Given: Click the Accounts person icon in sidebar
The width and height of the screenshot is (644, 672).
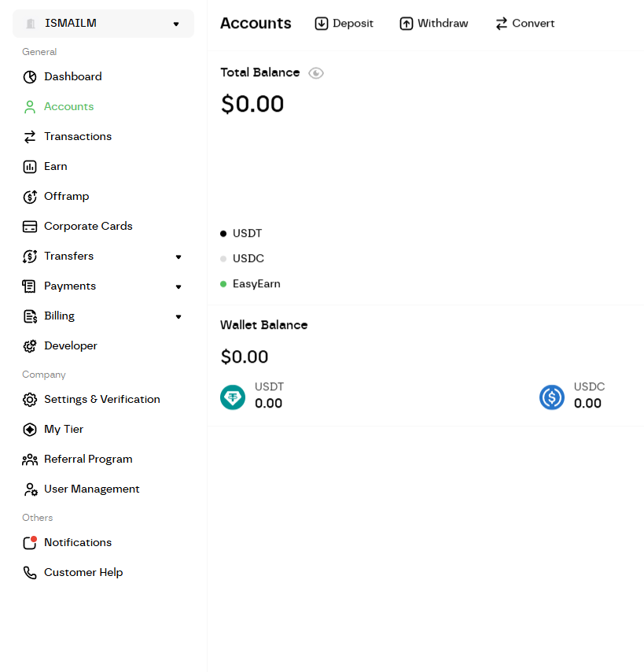Looking at the screenshot, I should point(30,107).
